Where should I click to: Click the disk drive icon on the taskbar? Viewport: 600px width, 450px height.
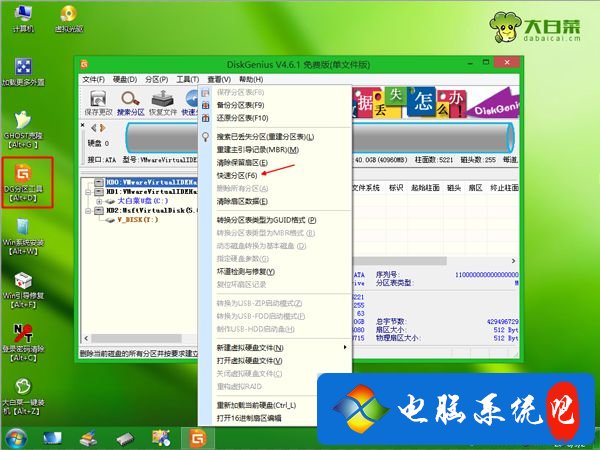125,439
